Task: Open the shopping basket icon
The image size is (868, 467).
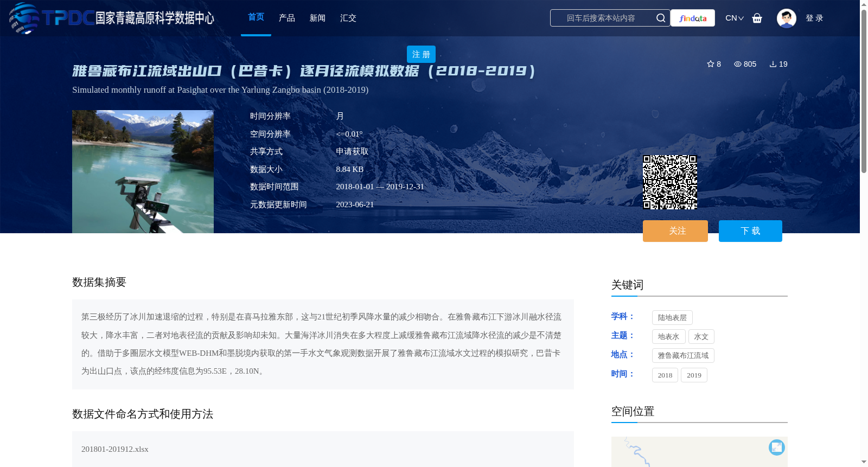Action: (x=757, y=18)
